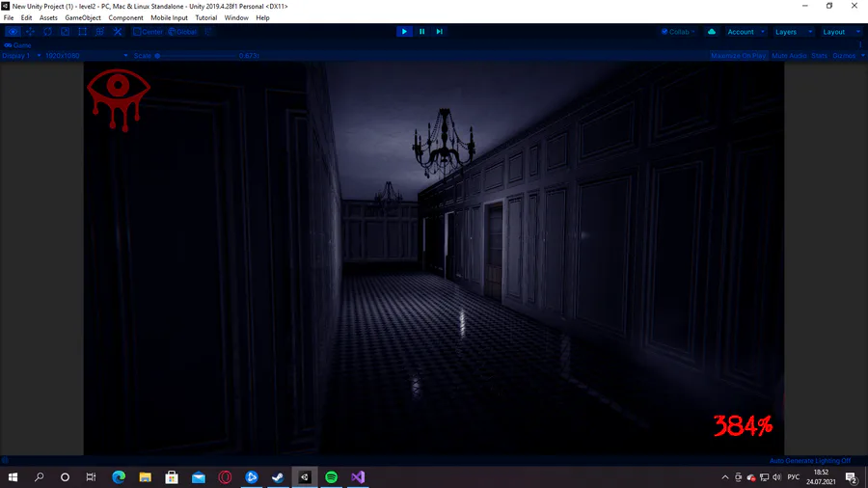Image resolution: width=868 pixels, height=488 pixels.
Task: Select the Rect transform tool
Action: [x=83, y=32]
